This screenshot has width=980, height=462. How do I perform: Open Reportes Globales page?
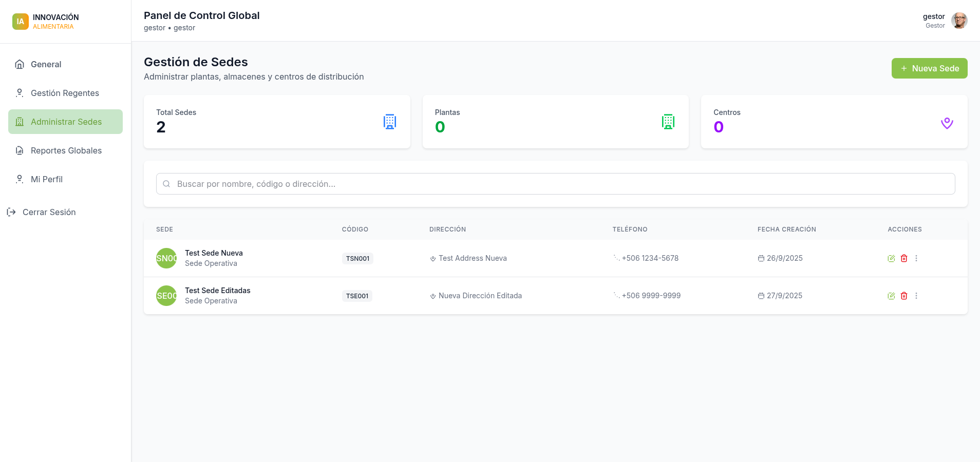click(65, 150)
